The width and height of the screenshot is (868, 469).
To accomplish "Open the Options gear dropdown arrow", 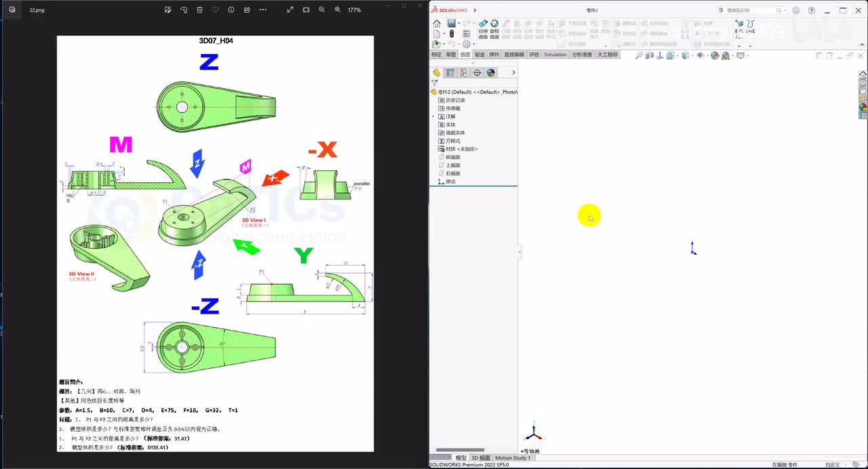I will click(474, 44).
